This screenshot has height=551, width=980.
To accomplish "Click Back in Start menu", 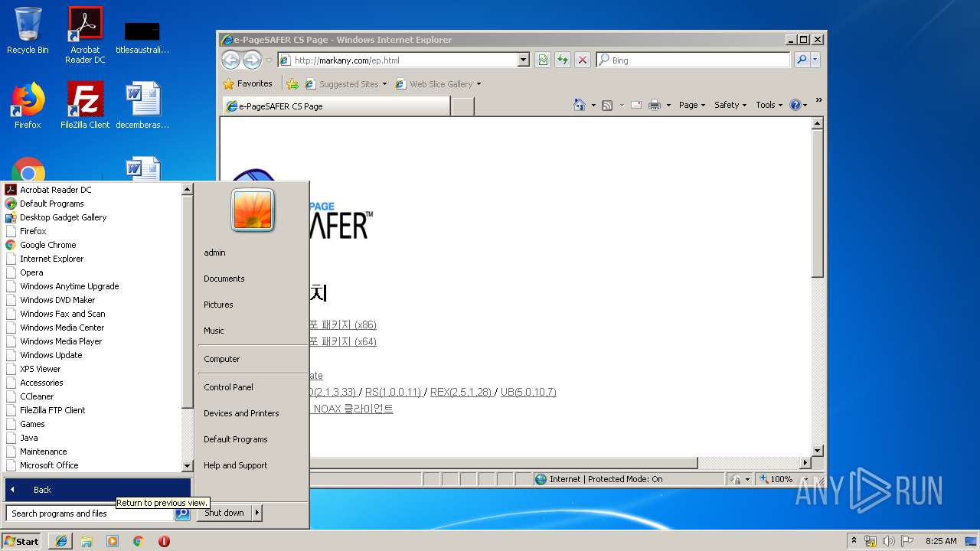I will tap(98, 490).
